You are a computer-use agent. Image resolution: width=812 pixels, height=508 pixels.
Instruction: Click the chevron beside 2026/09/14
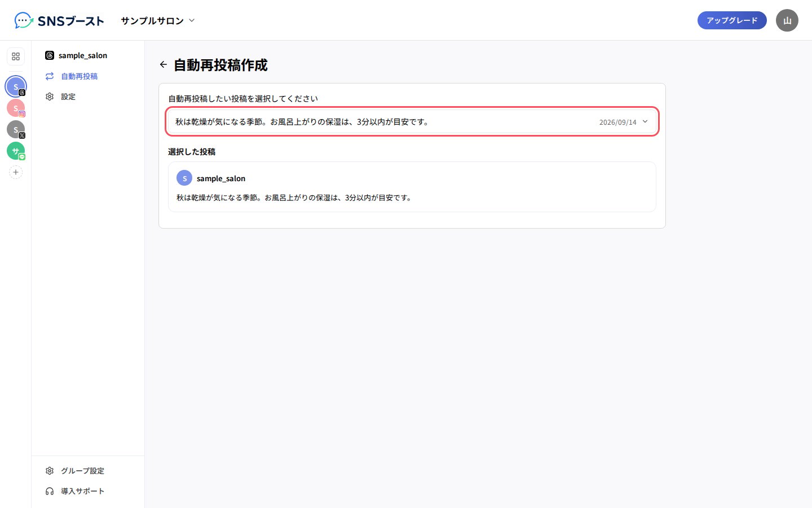click(x=645, y=121)
